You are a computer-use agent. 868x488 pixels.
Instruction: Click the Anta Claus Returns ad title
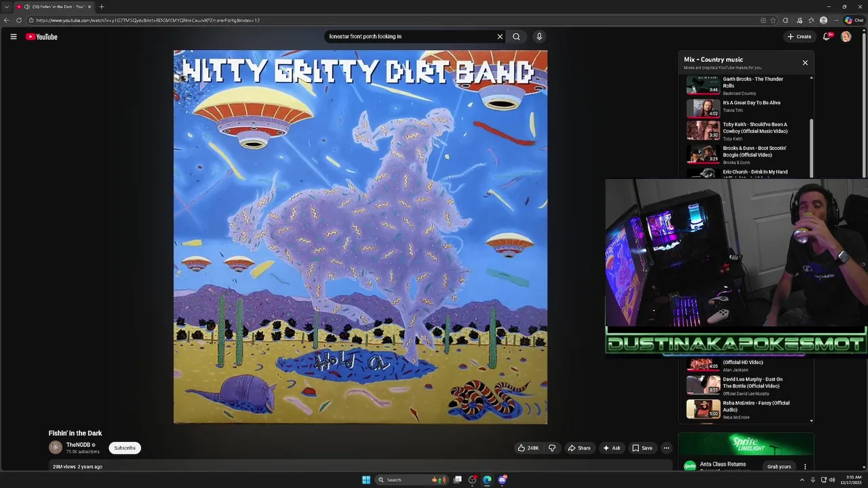click(x=723, y=464)
